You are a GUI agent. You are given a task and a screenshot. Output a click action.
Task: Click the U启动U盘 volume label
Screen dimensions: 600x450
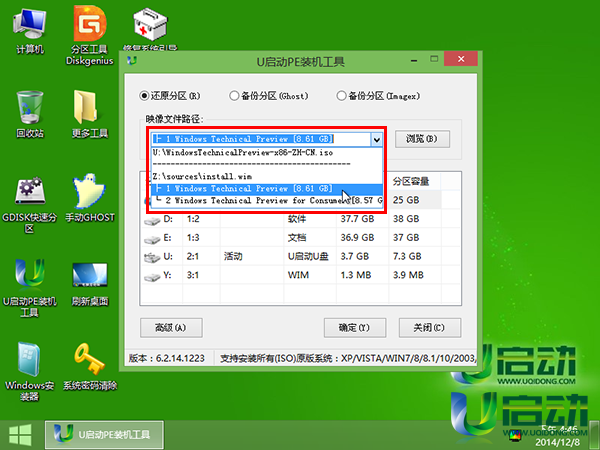310,256
